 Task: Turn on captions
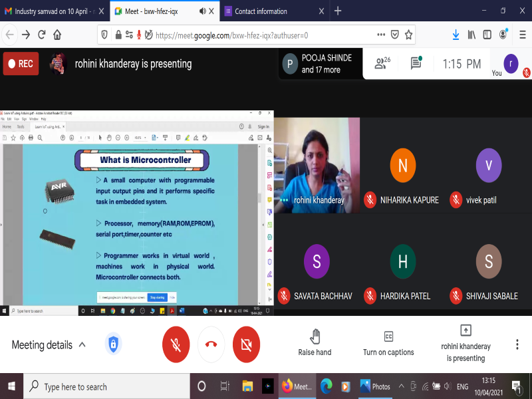[388, 342]
